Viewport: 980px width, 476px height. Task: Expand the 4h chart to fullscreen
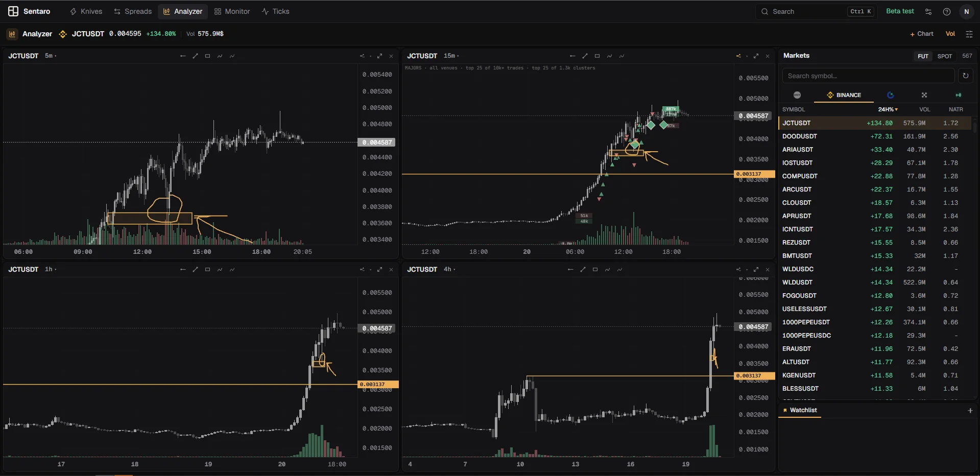[756, 270]
